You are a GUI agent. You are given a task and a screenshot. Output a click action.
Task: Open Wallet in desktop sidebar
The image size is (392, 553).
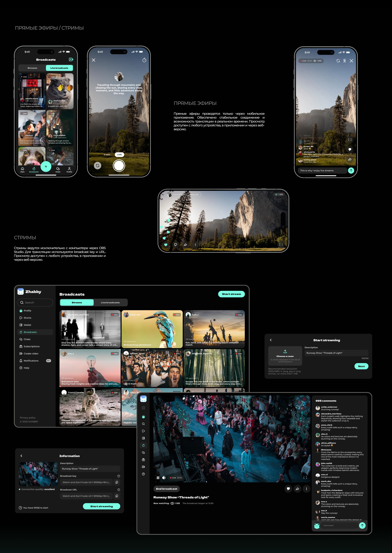coord(27,325)
